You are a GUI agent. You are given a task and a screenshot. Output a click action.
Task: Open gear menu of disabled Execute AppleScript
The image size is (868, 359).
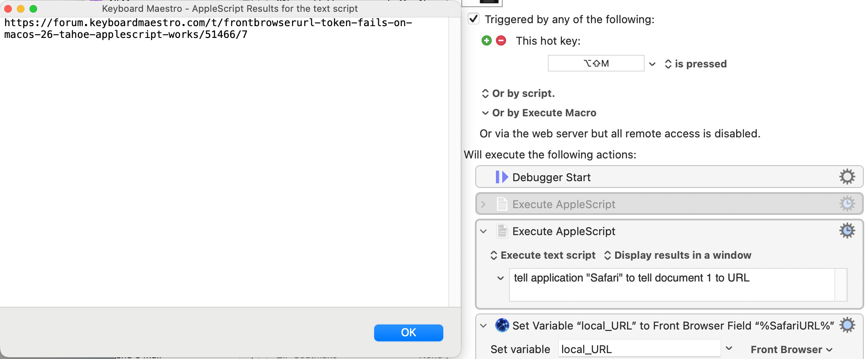(x=847, y=204)
